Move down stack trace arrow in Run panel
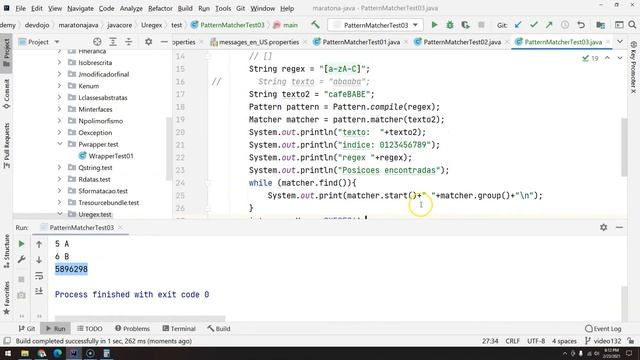 (39, 260)
